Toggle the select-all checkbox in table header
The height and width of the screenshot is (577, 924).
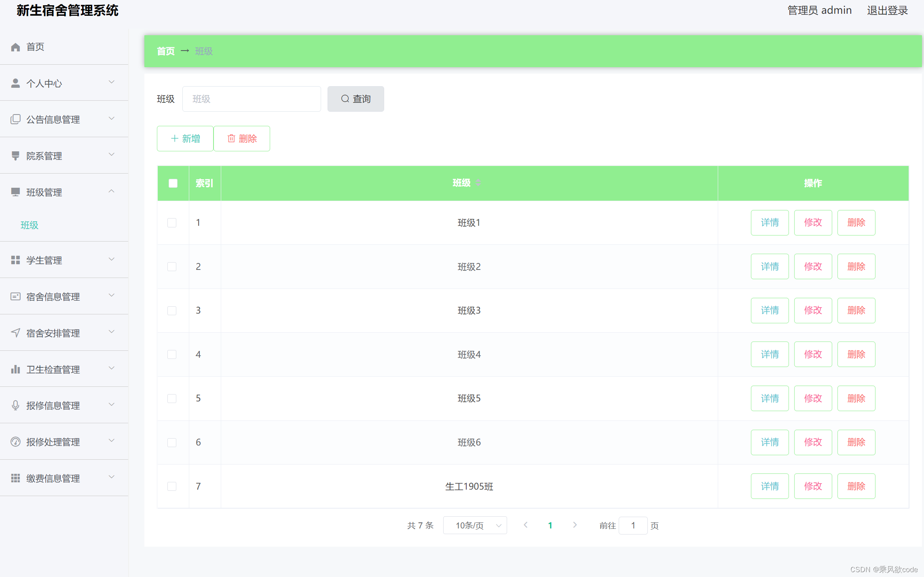(x=173, y=183)
